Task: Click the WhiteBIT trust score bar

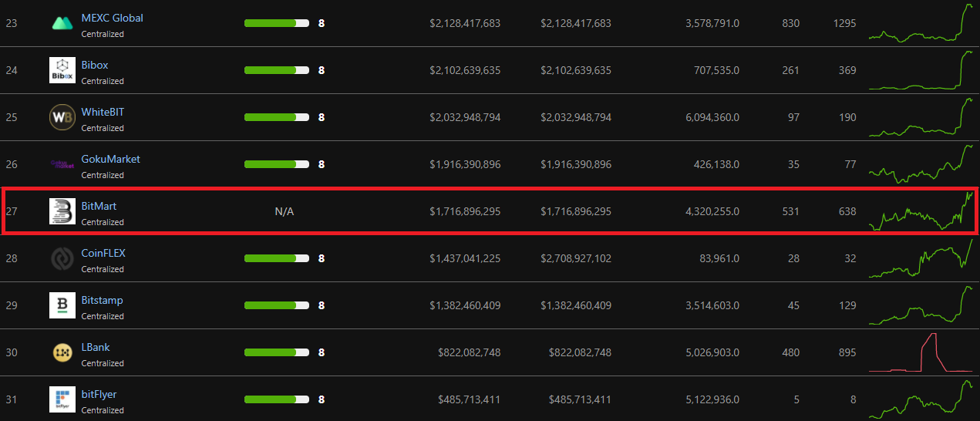Action: (x=277, y=117)
